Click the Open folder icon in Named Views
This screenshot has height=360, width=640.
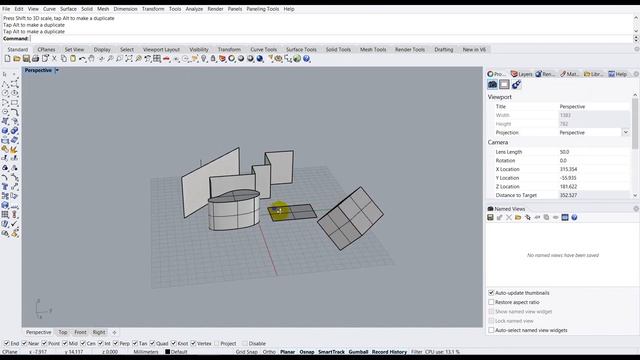(518, 218)
